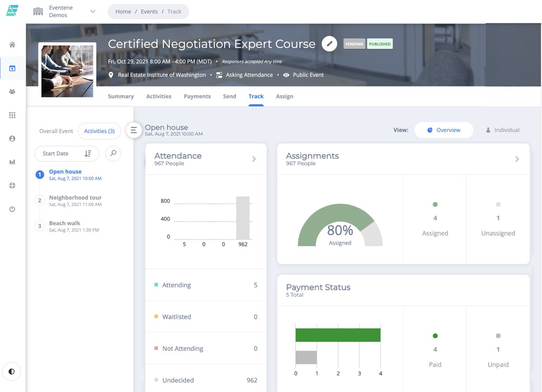The image size is (542, 392).
Task: Click the Asking Attendance toggle icon
Action: [219, 75]
